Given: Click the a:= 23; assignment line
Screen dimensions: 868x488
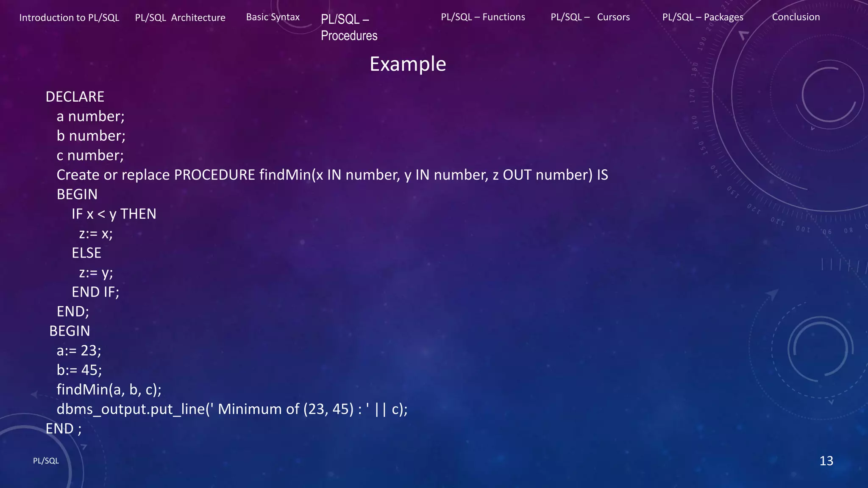Looking at the screenshot, I should click(x=79, y=351).
